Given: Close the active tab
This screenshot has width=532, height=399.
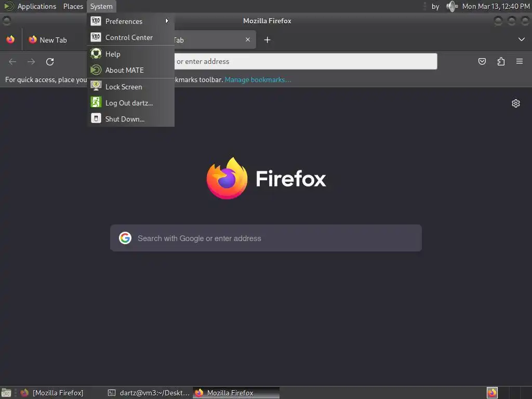Looking at the screenshot, I should (248, 39).
